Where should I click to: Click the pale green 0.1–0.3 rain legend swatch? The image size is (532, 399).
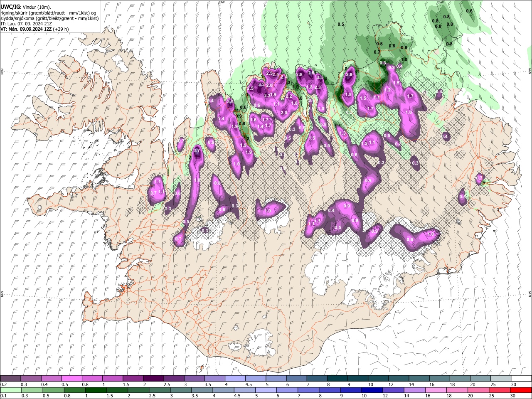10,390
